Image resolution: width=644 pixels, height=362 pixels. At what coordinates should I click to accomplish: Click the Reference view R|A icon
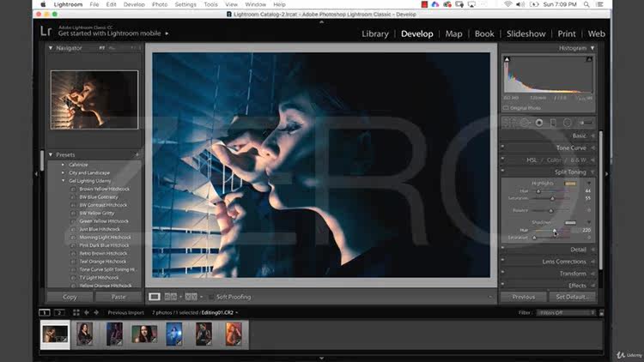click(x=171, y=296)
